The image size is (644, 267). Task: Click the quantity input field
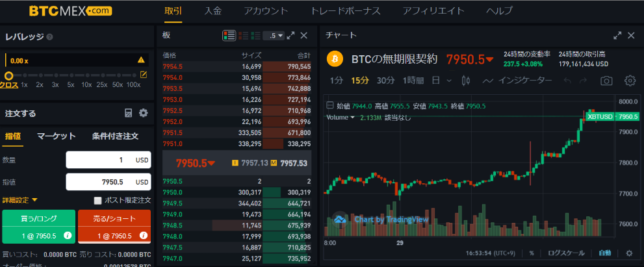pos(109,160)
